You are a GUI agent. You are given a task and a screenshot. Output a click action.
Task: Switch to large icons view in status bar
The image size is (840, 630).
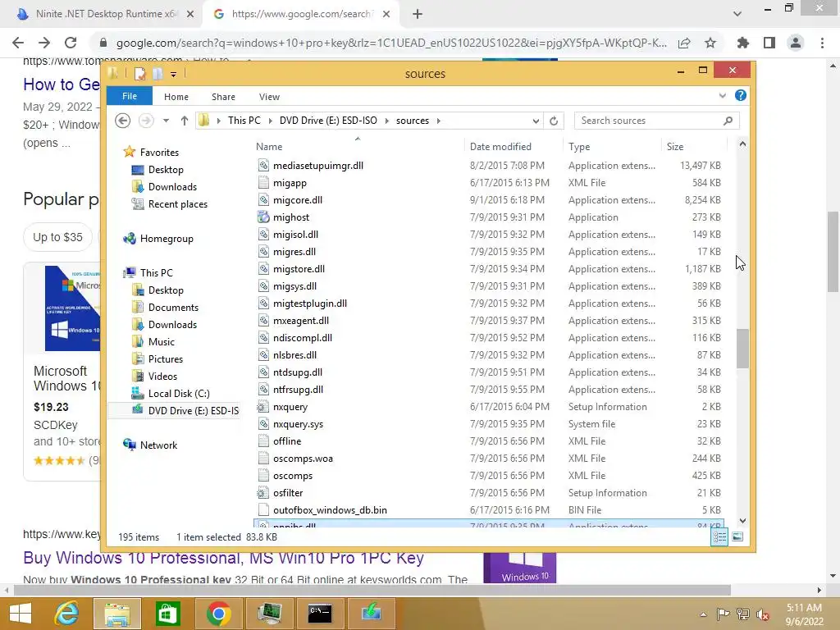coord(737,536)
